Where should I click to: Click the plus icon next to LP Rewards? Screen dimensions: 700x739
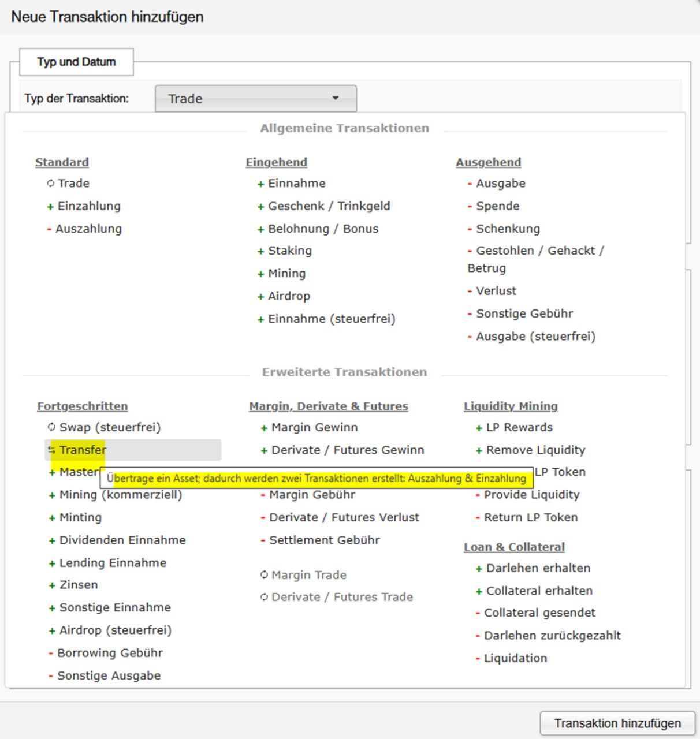479,428
